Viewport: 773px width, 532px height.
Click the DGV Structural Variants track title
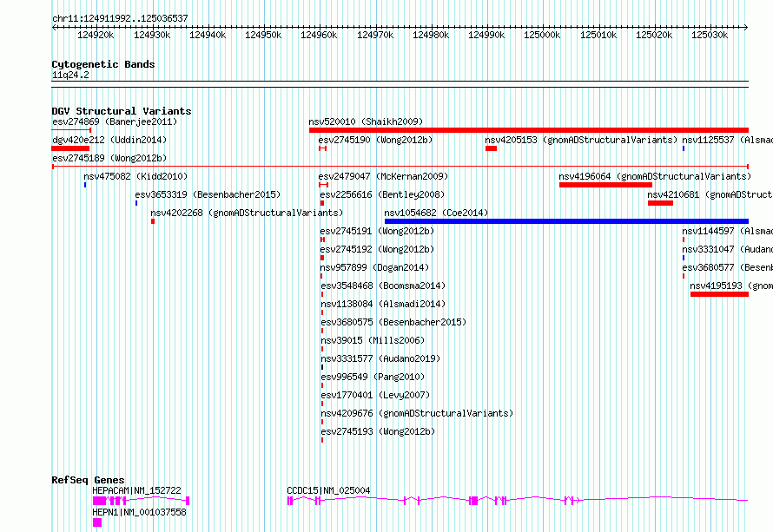(122, 111)
